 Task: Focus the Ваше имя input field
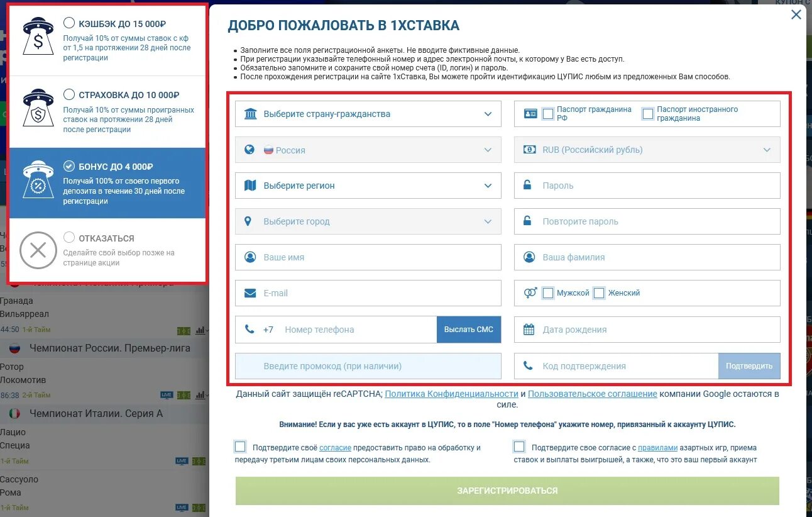pyautogui.click(x=368, y=257)
